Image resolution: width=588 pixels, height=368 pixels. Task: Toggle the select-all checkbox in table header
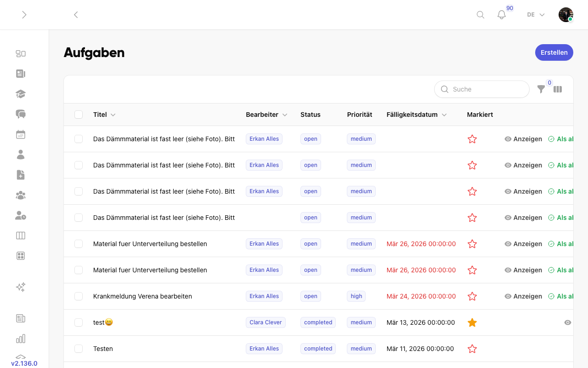79,115
